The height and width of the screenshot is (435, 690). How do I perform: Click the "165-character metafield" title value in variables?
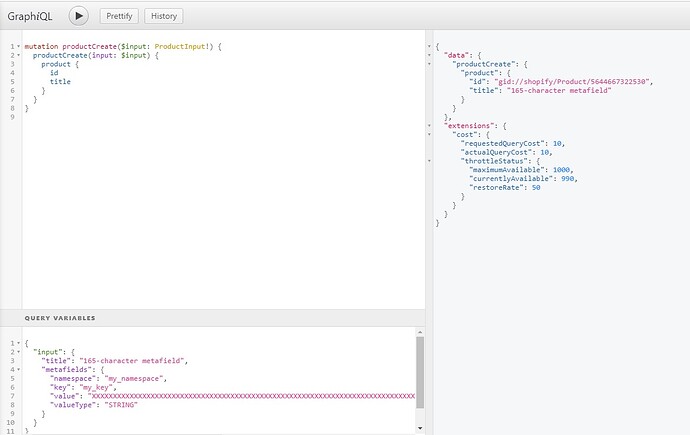point(132,361)
